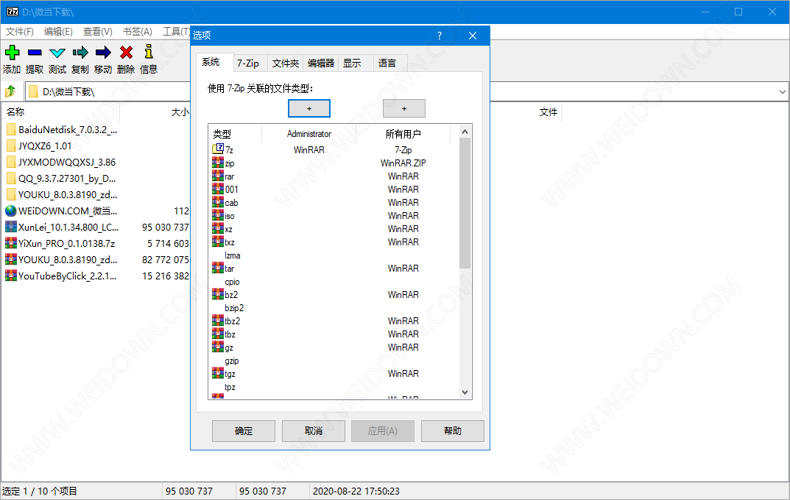Open the 编辑(E) menu

[x=58, y=32]
